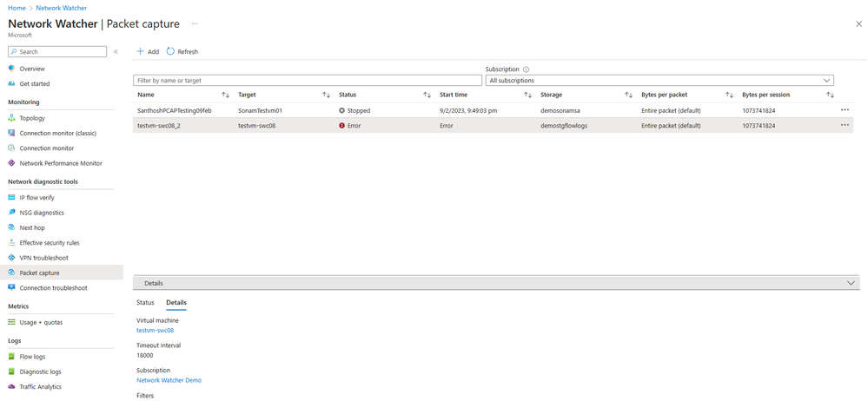Click SonamTestvm01 target cell
The width and height of the screenshot is (868, 401).
260,110
